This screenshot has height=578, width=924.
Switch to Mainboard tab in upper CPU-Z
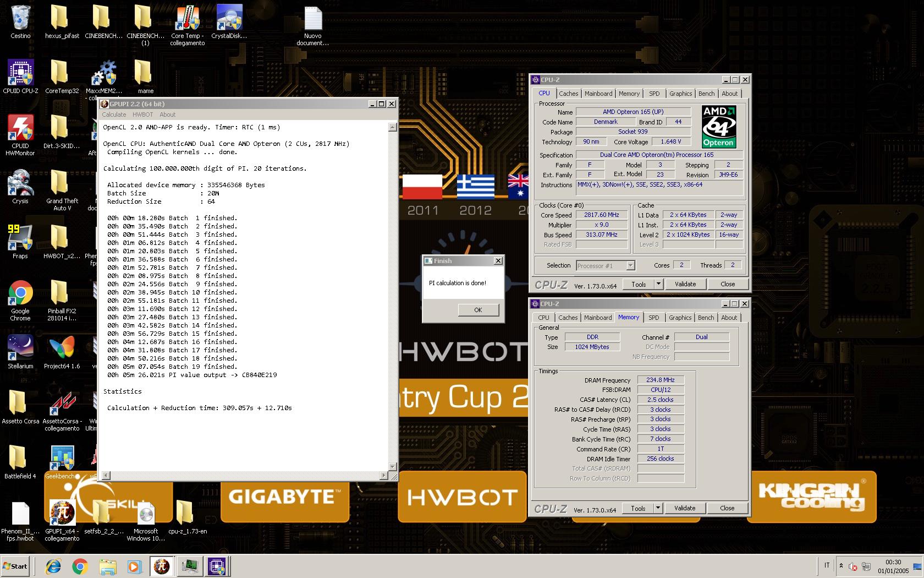(x=598, y=94)
